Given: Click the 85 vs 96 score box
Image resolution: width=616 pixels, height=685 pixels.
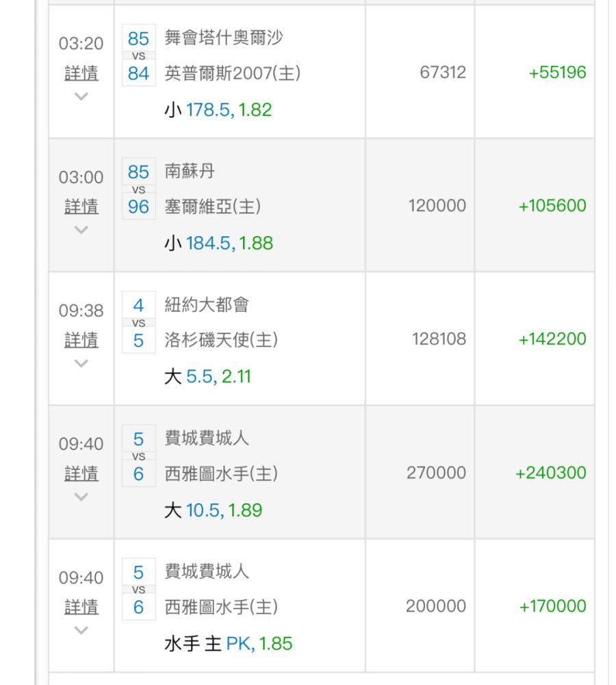Looking at the screenshot, I should (138, 189).
